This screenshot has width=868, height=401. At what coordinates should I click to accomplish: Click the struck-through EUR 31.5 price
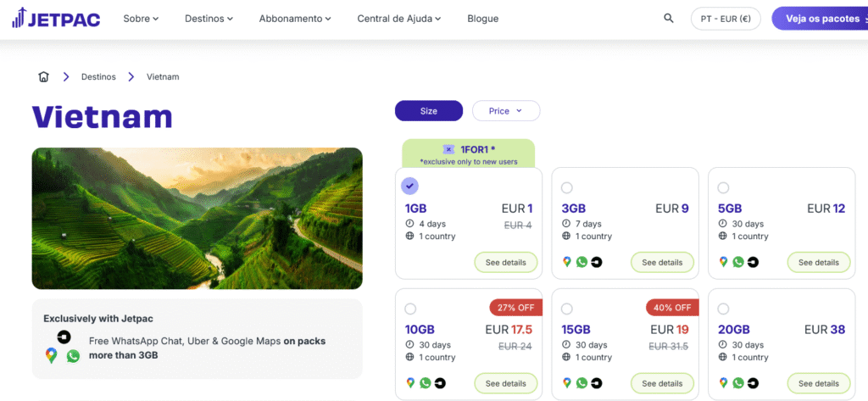coord(669,347)
